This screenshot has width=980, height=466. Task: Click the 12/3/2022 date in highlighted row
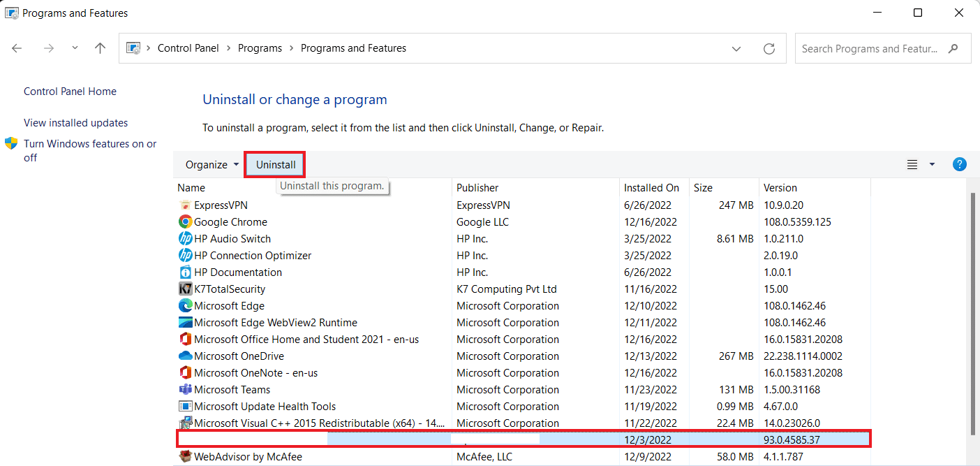click(647, 440)
